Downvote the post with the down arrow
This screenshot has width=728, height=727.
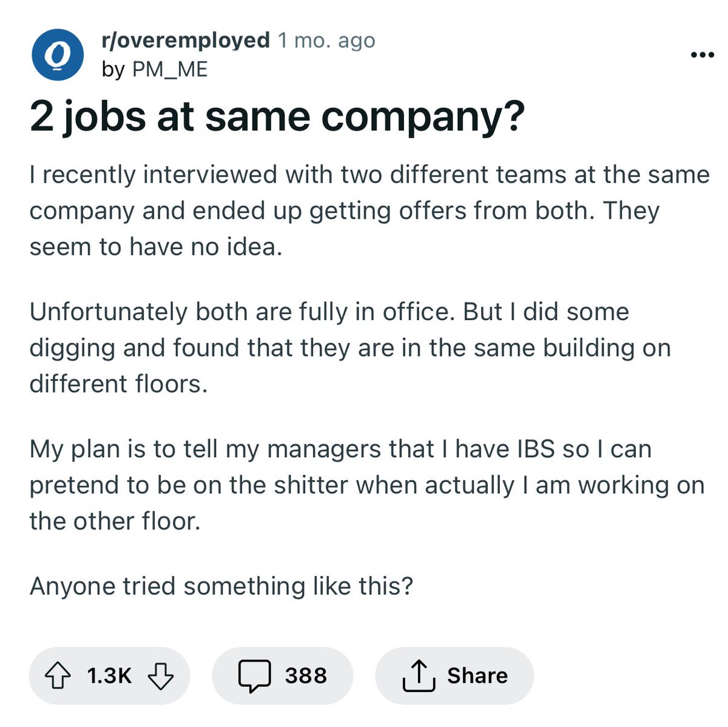161,675
